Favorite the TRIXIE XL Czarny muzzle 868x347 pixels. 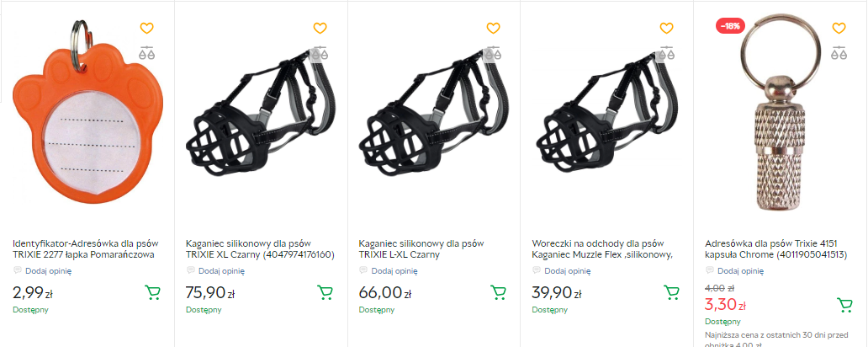[320, 29]
